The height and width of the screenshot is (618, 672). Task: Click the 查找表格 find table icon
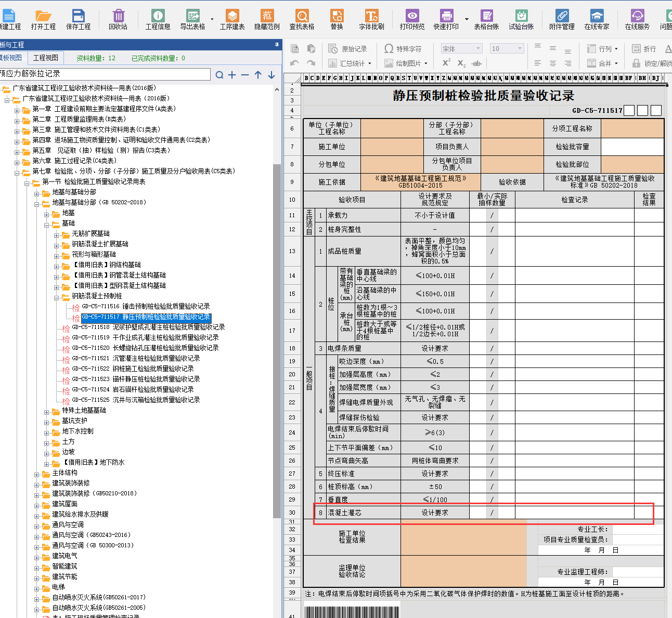[x=302, y=20]
